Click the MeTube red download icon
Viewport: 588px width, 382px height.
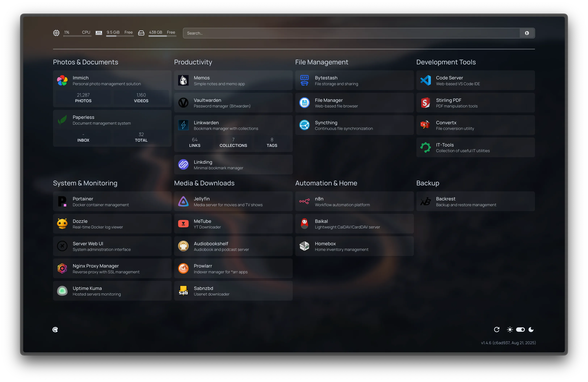183,224
